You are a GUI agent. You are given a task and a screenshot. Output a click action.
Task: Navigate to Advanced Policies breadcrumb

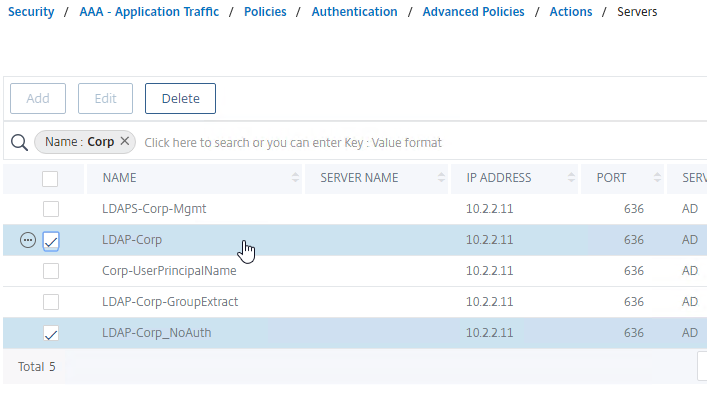coord(473,12)
